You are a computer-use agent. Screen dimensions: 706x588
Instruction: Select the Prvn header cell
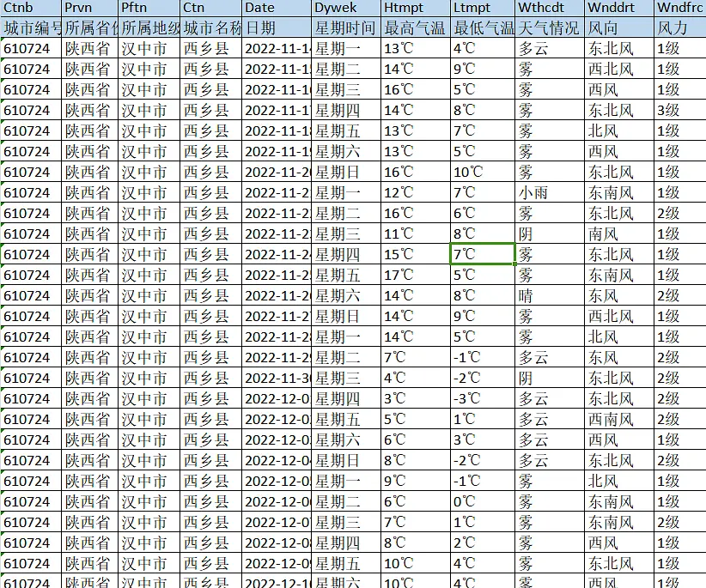90,8
